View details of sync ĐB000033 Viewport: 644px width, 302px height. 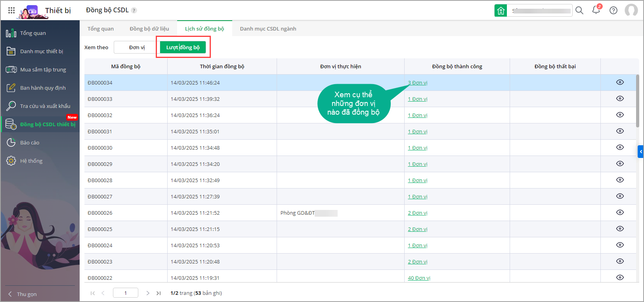(x=620, y=98)
